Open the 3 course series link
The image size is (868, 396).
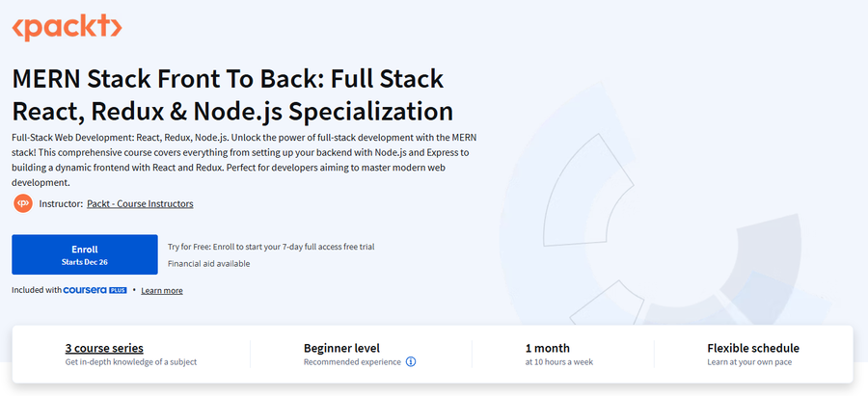tap(104, 348)
